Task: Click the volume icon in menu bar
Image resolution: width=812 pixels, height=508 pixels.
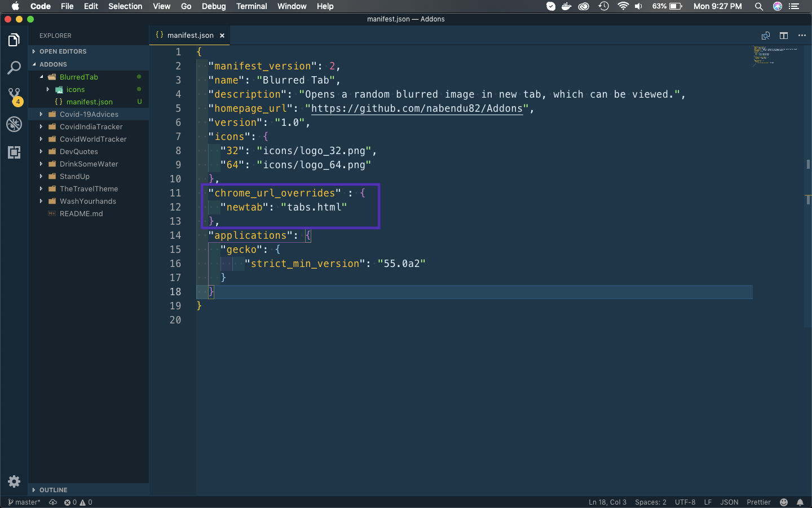Action: click(x=638, y=6)
